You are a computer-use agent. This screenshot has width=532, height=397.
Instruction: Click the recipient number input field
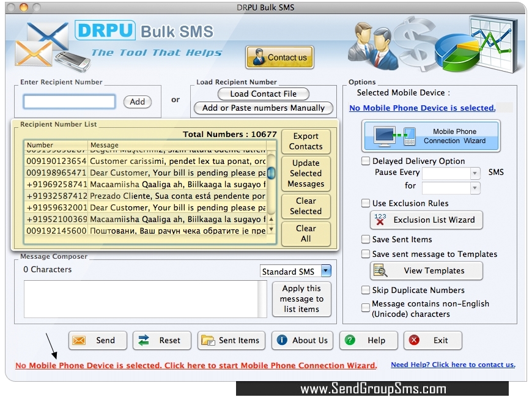click(69, 102)
